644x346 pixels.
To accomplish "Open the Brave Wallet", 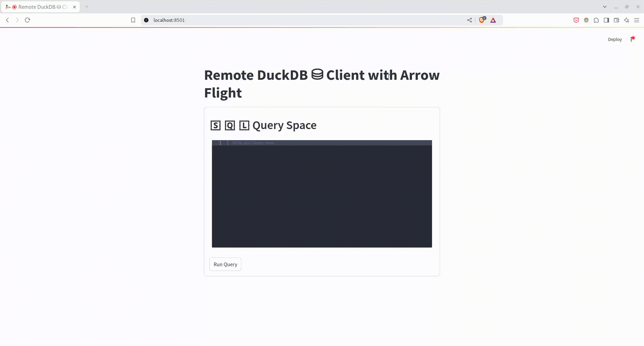I will (x=616, y=20).
